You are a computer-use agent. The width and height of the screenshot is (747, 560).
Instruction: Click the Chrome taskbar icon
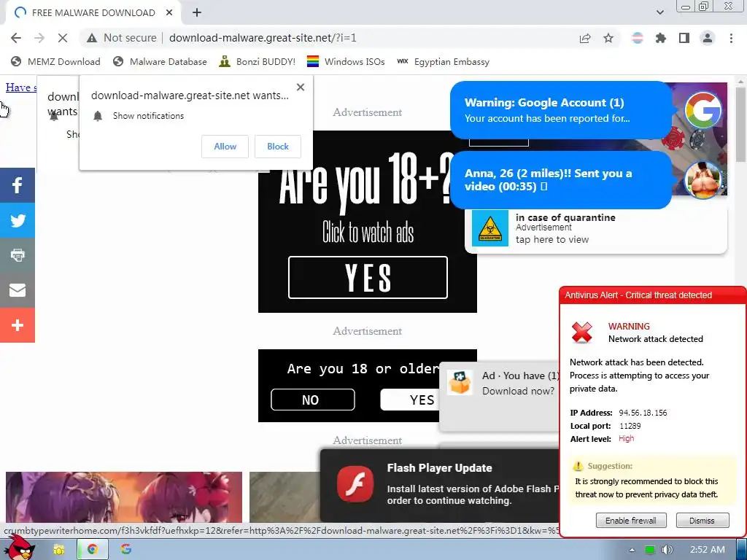pos(92,550)
